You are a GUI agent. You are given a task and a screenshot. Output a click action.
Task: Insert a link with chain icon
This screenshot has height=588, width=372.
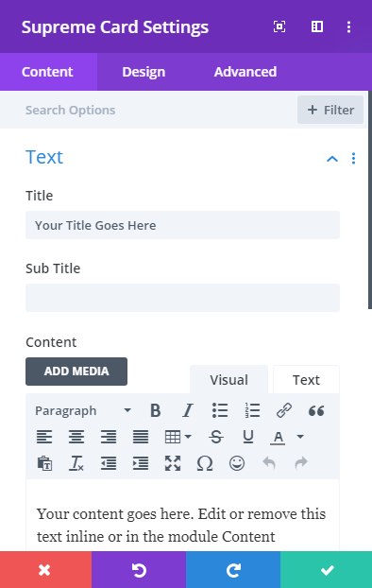pos(284,410)
